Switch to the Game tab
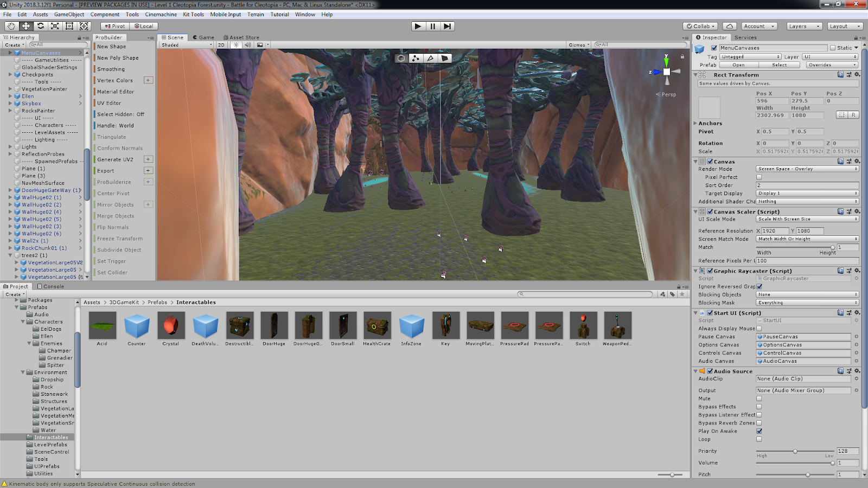Image resolution: width=868 pixels, height=488 pixels. point(203,37)
